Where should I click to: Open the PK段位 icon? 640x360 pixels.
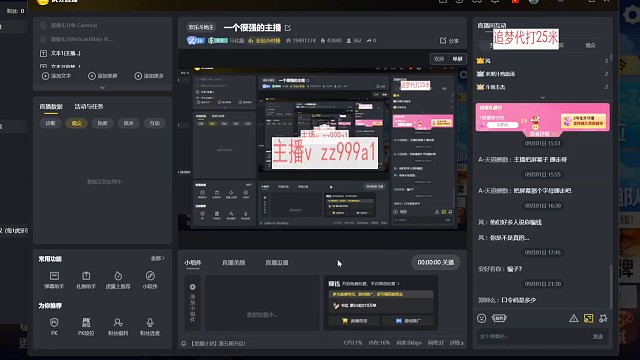(86, 326)
